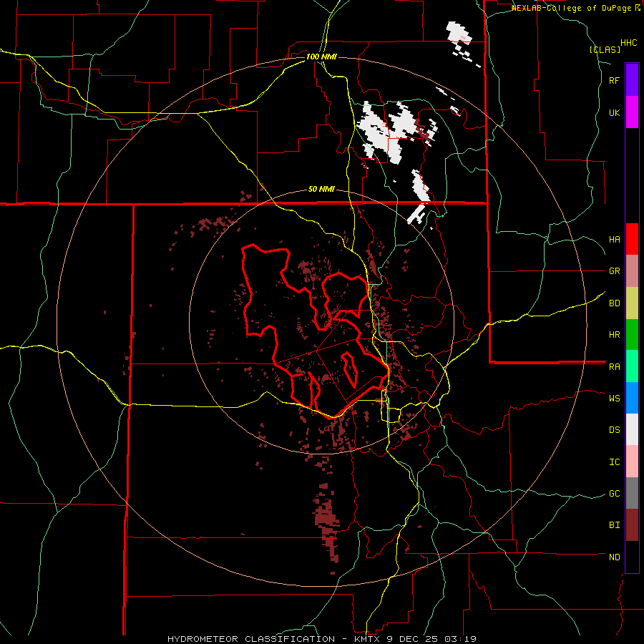
Task: Select the GR graupel legend swatch
Action: (x=632, y=271)
